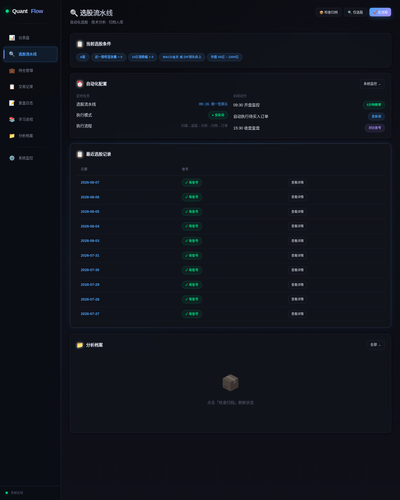
Task: Click the blue badge beside 自动执行待买入订单
Action: click(x=376, y=116)
